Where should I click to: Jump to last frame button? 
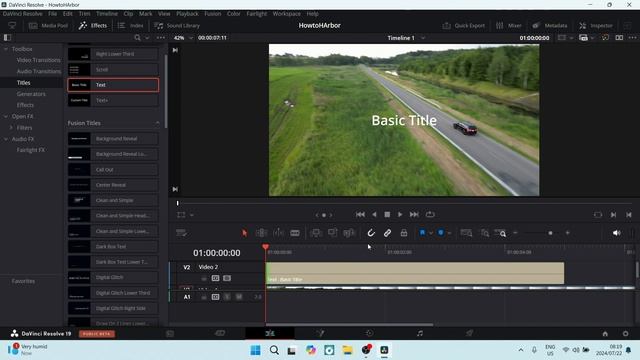coord(414,214)
